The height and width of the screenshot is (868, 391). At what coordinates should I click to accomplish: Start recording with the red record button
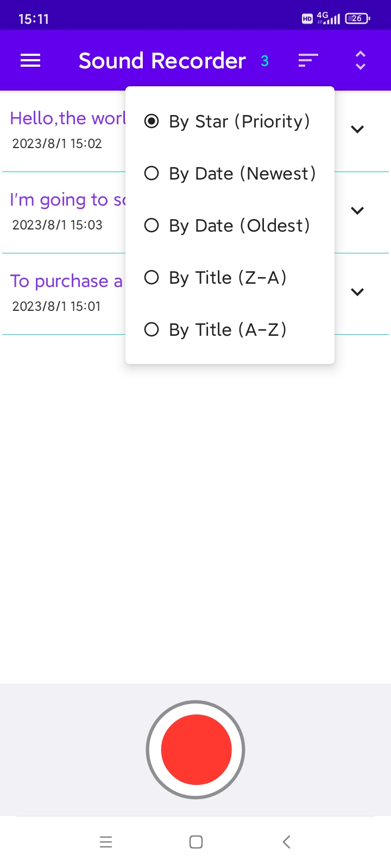[196, 750]
